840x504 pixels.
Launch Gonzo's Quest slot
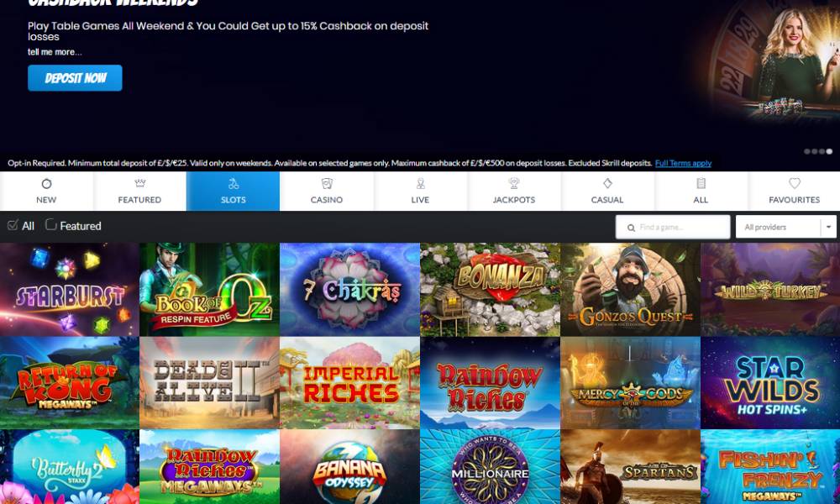point(631,290)
